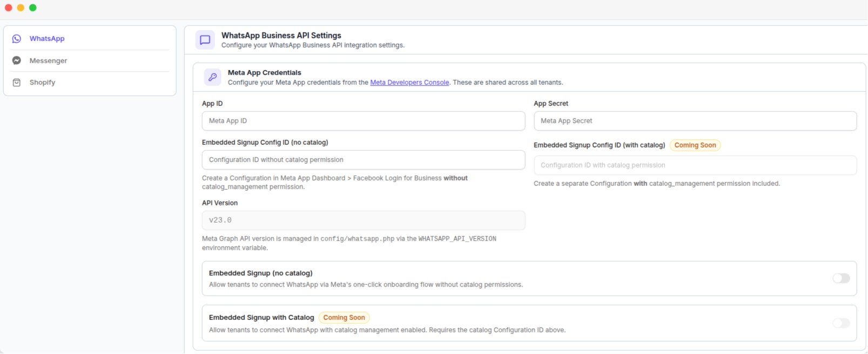
Task: Open the Shopify settings section
Action: click(90, 82)
